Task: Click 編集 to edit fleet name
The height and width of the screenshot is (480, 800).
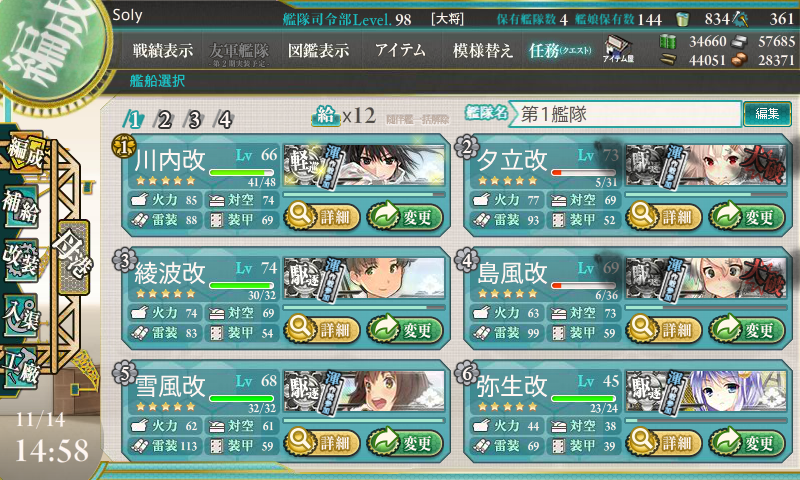Action: pos(767,114)
